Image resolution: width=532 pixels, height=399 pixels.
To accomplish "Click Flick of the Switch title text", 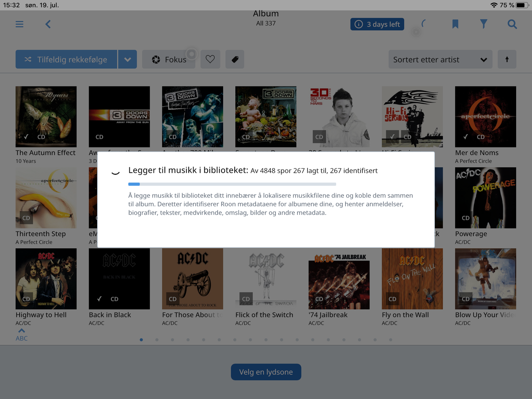I will [x=264, y=315].
